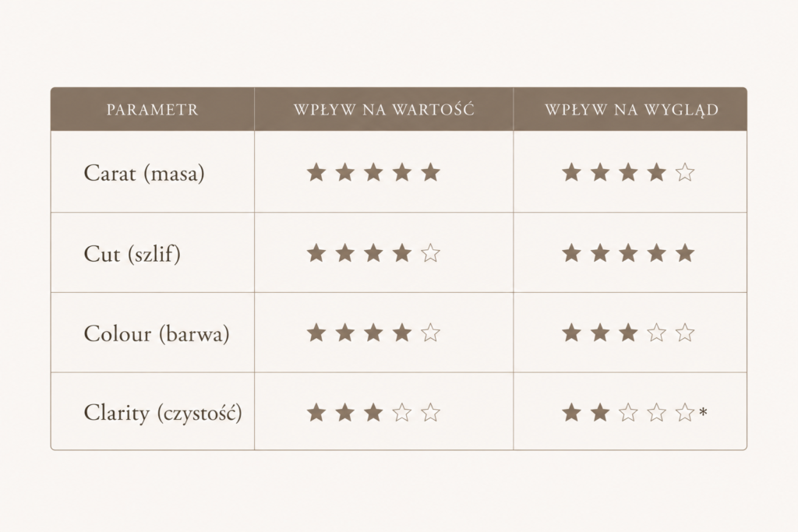Screen dimensions: 798x532
Task: Click the Clarity (czystość) row label
Action: pos(163,413)
